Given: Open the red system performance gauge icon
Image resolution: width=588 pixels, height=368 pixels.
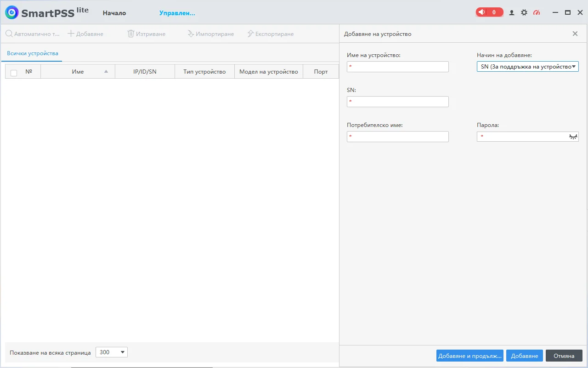Looking at the screenshot, I should click(537, 13).
